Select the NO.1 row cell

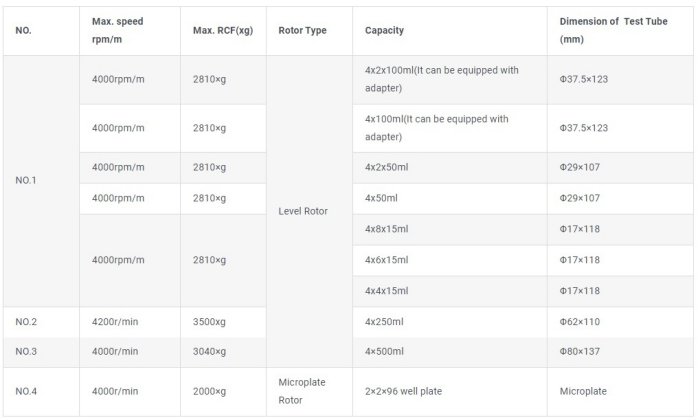26,181
